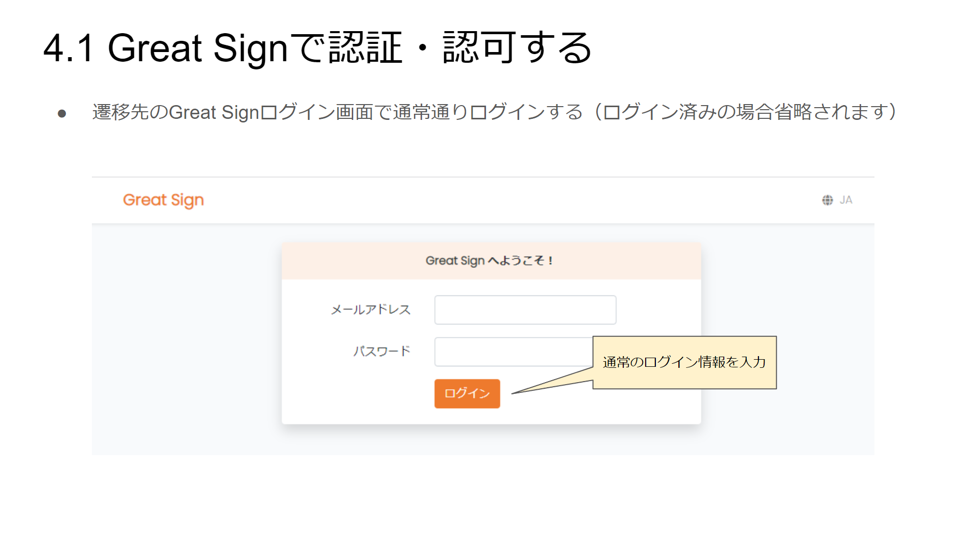Click the globe language icon

click(827, 200)
